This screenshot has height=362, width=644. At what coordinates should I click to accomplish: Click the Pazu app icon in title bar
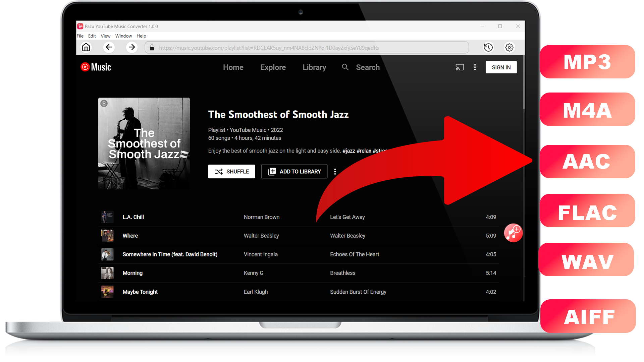[80, 26]
